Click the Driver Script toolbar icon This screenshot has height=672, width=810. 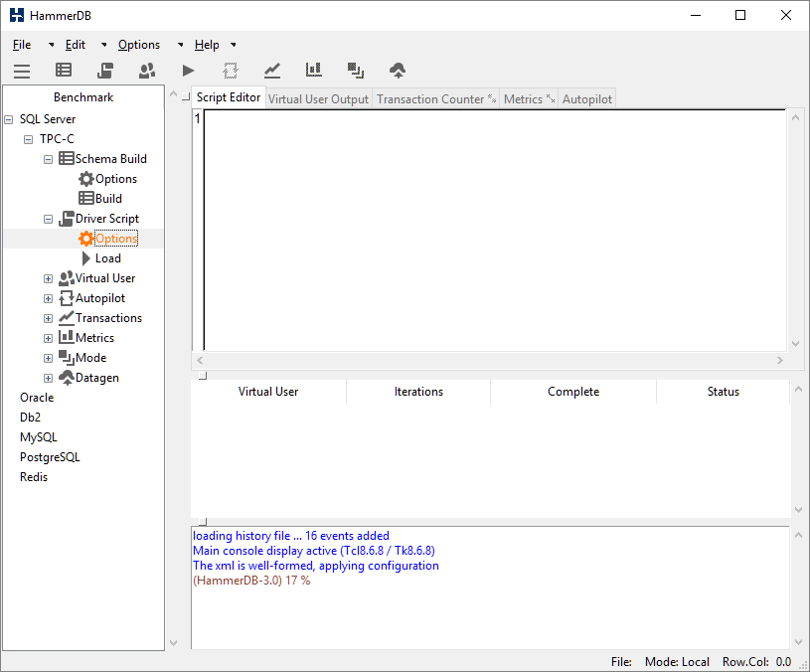[x=105, y=71]
